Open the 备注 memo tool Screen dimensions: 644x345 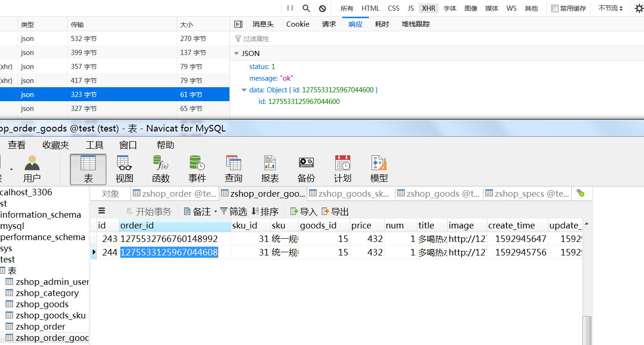click(x=197, y=212)
